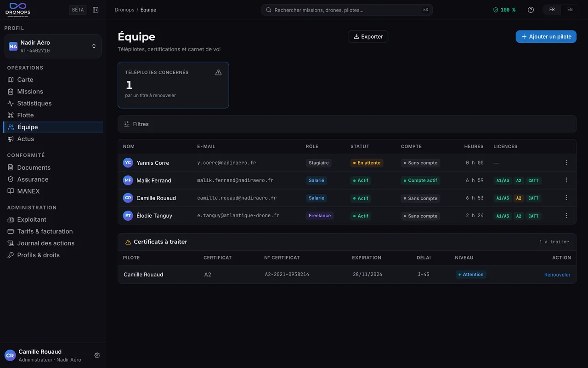Sort the table by the Nom column header
This screenshot has width=588, height=368.
tap(129, 146)
